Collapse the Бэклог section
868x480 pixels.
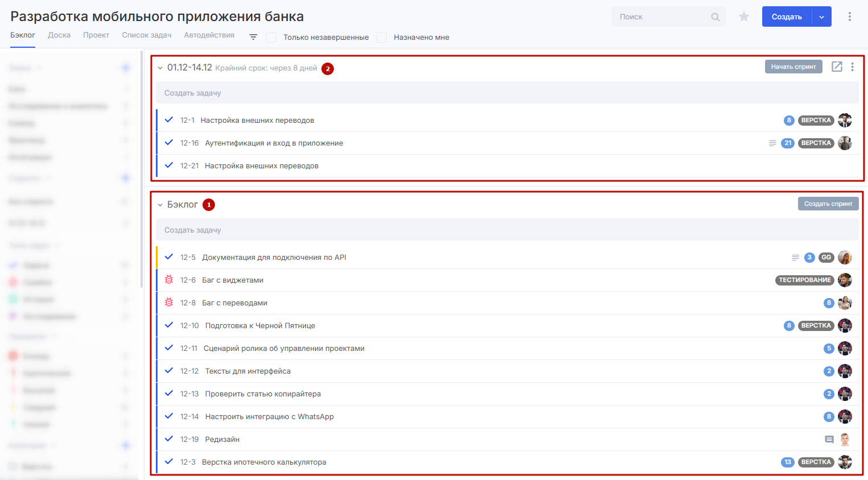coord(160,205)
